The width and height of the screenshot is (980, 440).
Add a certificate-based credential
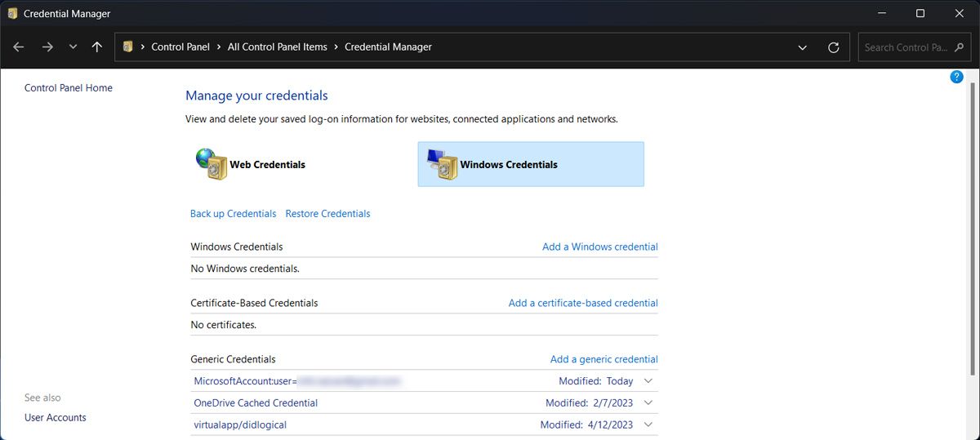click(x=583, y=303)
